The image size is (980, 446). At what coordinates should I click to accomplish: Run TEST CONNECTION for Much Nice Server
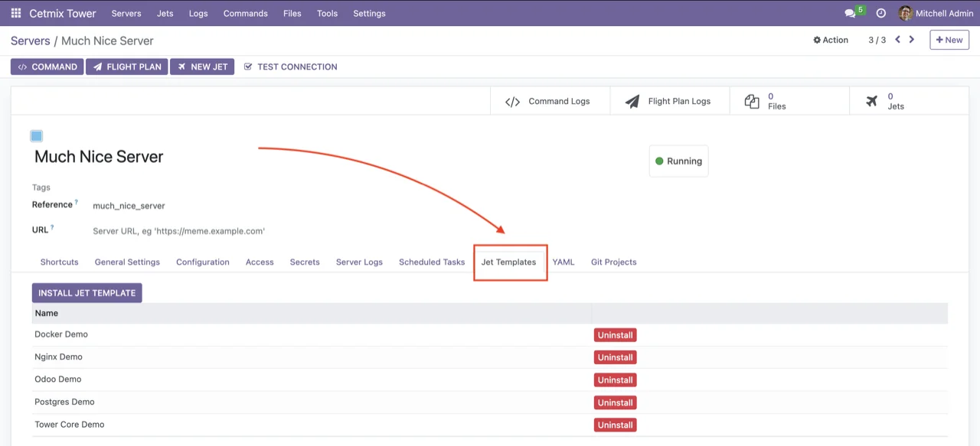point(290,67)
